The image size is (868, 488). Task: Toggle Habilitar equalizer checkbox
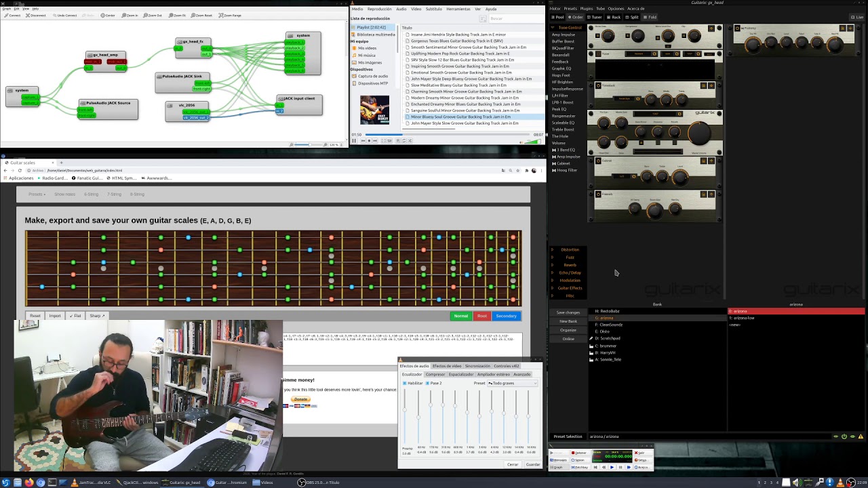(x=405, y=383)
